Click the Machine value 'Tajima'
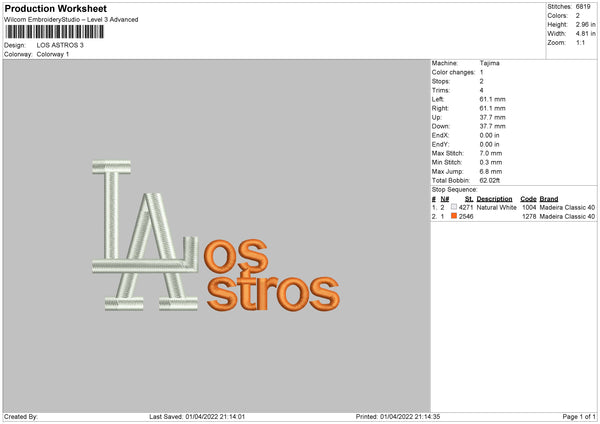600x424 pixels. tap(489, 63)
